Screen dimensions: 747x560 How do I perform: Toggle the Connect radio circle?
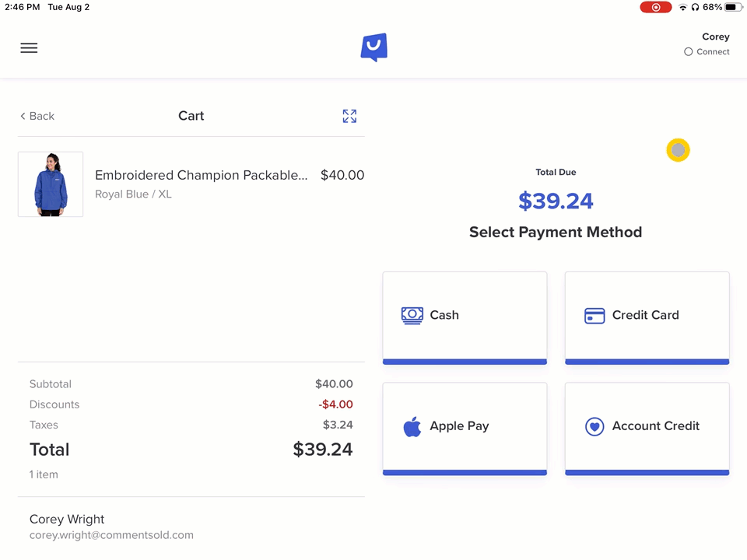(688, 52)
